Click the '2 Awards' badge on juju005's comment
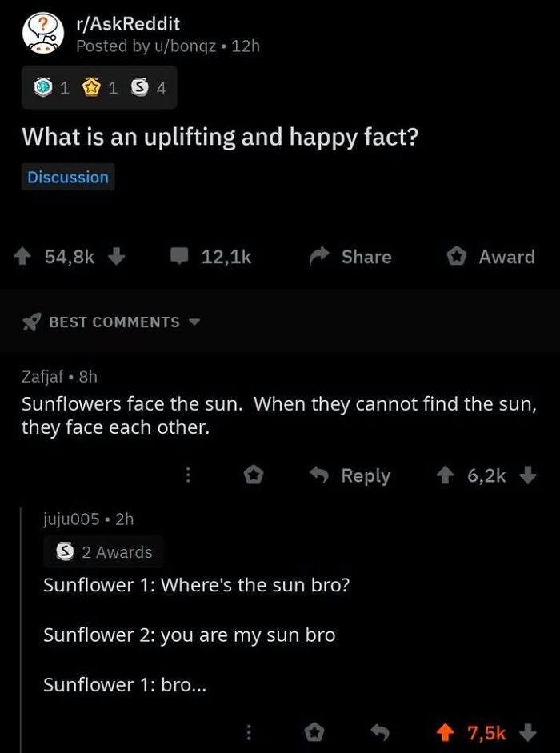Viewport: 560px width, 753px height. (102, 551)
